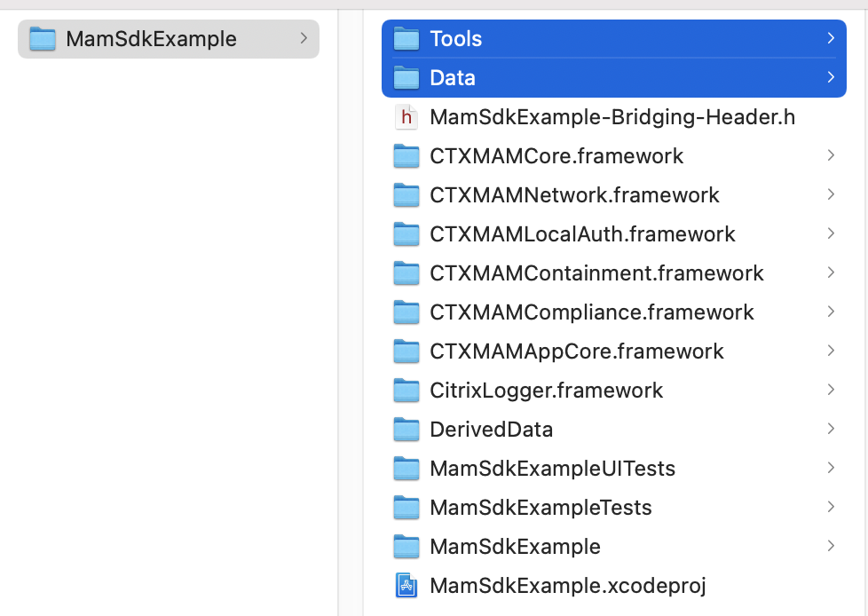Select the CTXMAMContainment.framework item

pyautogui.click(x=596, y=273)
